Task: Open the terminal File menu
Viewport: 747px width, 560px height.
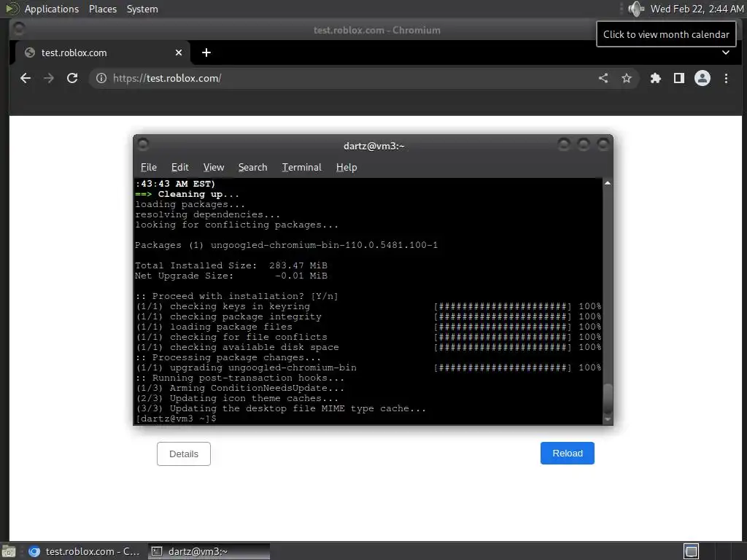Action: pyautogui.click(x=149, y=167)
